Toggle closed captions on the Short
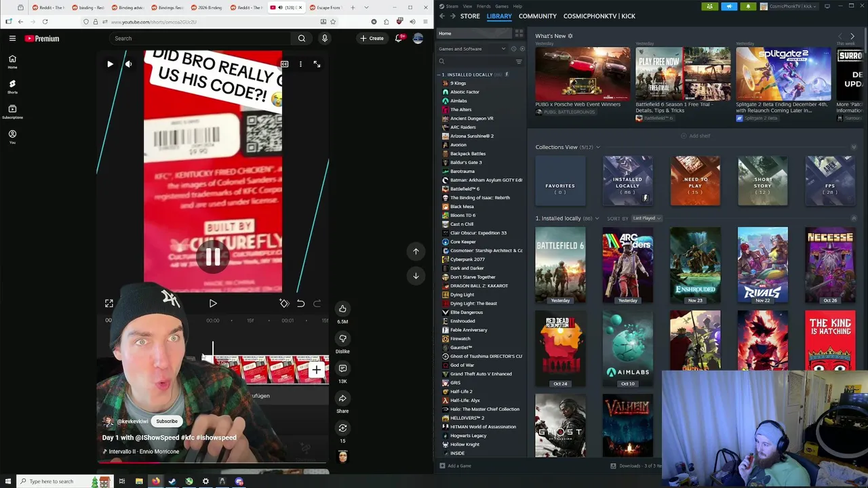868x488 pixels. coord(284,64)
